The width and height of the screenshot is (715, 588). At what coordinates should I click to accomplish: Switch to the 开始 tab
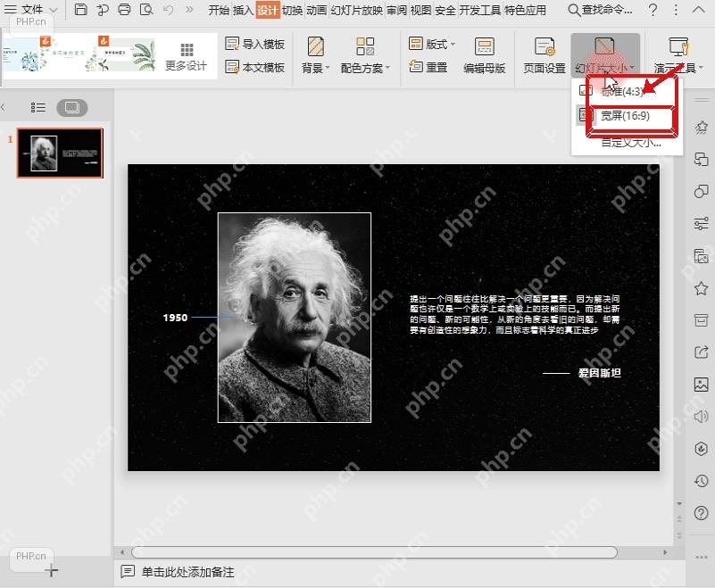coord(219,10)
